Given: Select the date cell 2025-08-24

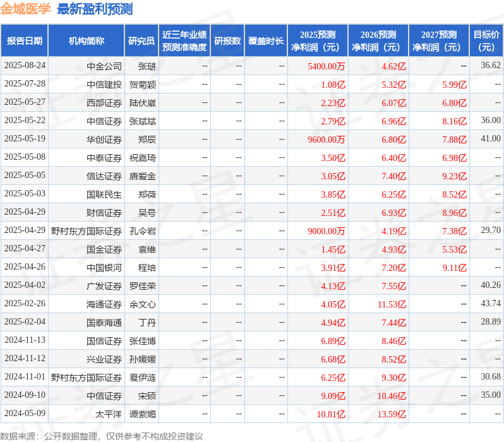Looking at the screenshot, I should [x=25, y=65].
